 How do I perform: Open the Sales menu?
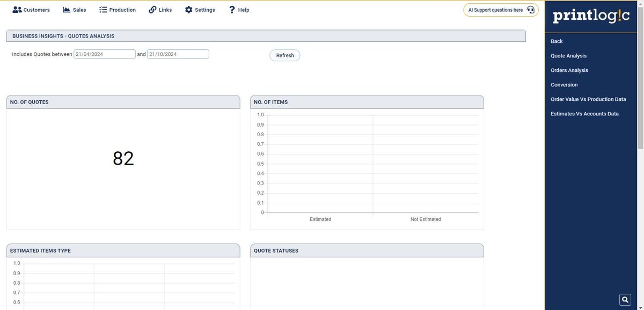pyautogui.click(x=74, y=10)
